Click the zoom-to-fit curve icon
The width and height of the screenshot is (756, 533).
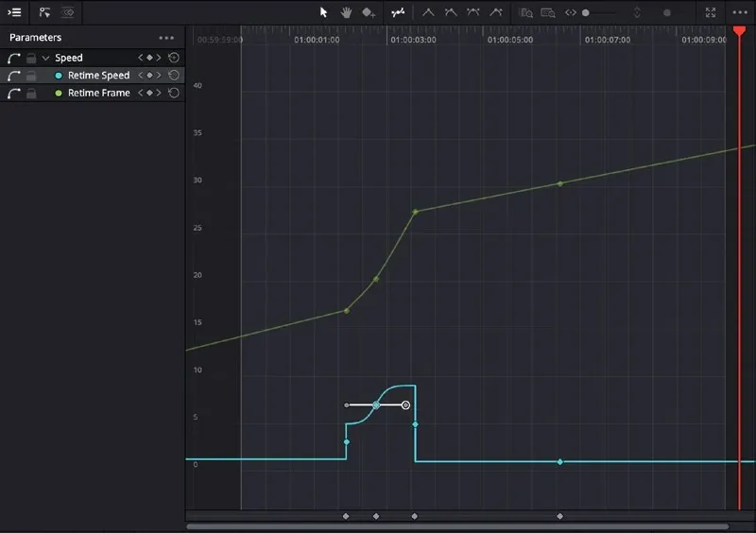pyautogui.click(x=525, y=13)
